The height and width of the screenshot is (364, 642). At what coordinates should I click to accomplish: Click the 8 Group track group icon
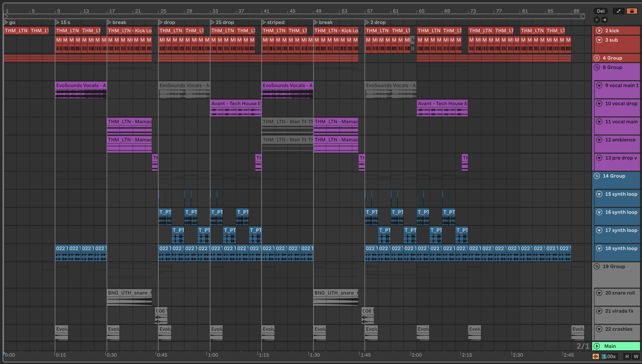tap(597, 67)
